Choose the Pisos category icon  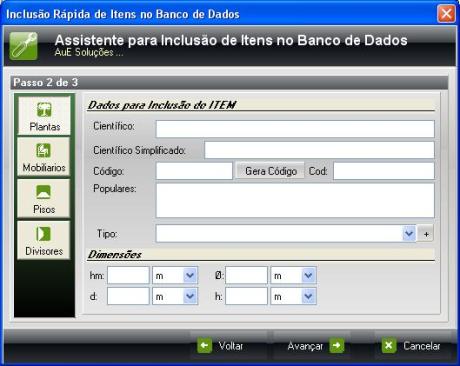coord(44,199)
